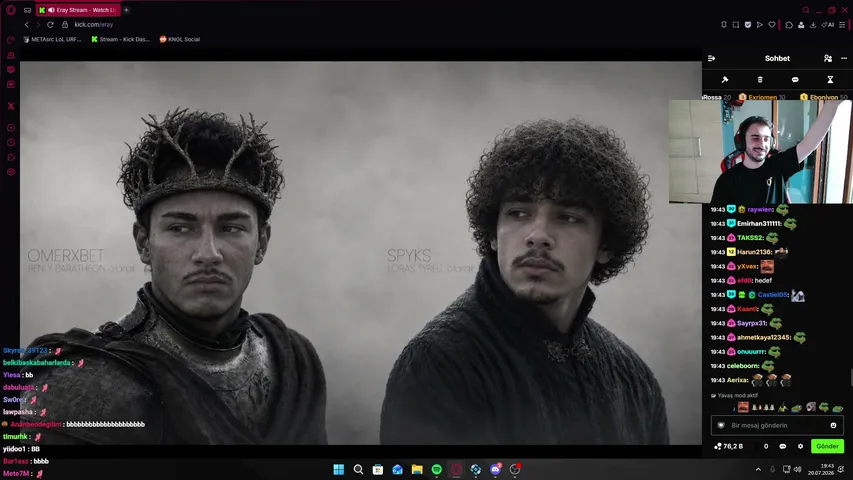853x480 pixels.
Task: Click the pinboard pin icon in toolbar
Action: [724, 24]
